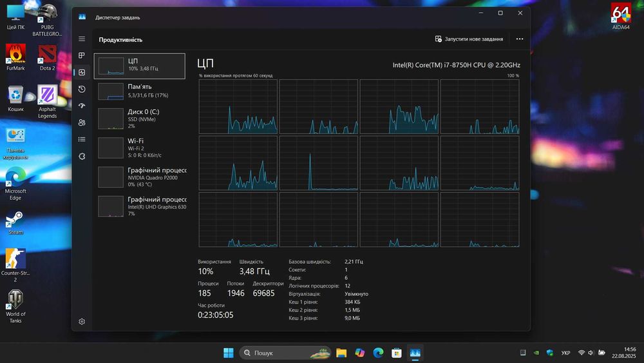Viewport: 644px width, 363px height.
Task: Open File Explorer from the taskbar
Action: [341, 353]
